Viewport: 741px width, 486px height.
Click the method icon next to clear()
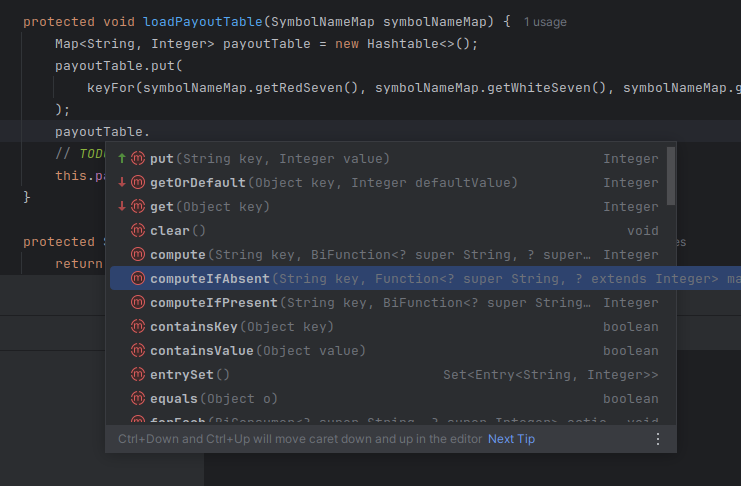[138, 231]
